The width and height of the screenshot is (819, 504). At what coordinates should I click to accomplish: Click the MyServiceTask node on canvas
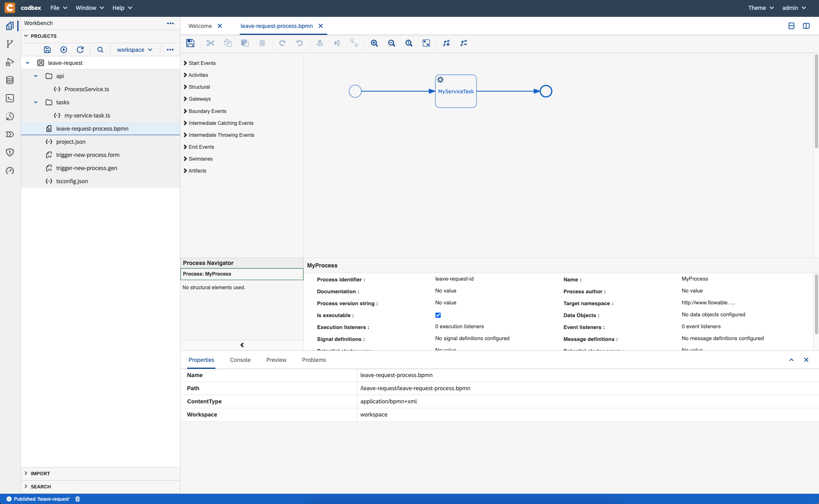456,91
